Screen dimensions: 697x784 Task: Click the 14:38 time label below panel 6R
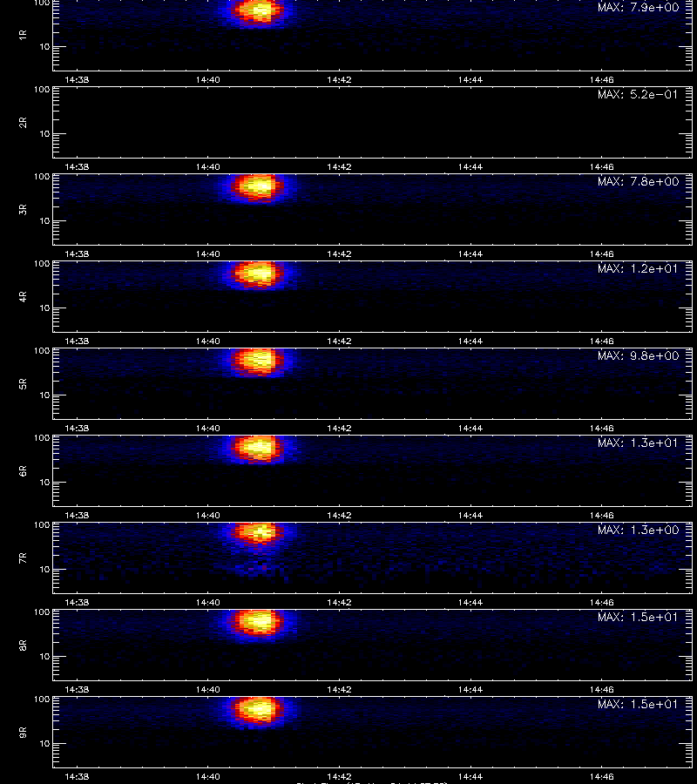77,515
